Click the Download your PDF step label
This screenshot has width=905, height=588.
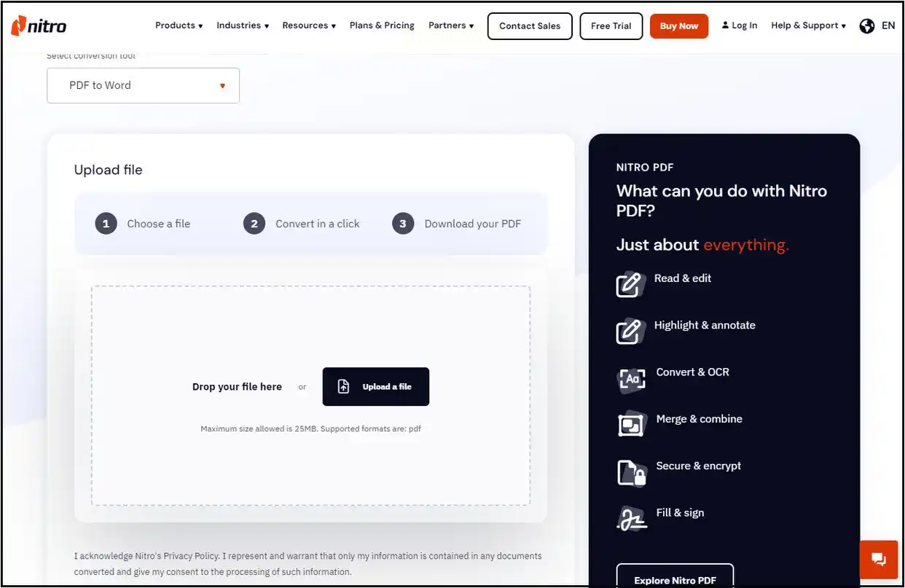pos(473,224)
